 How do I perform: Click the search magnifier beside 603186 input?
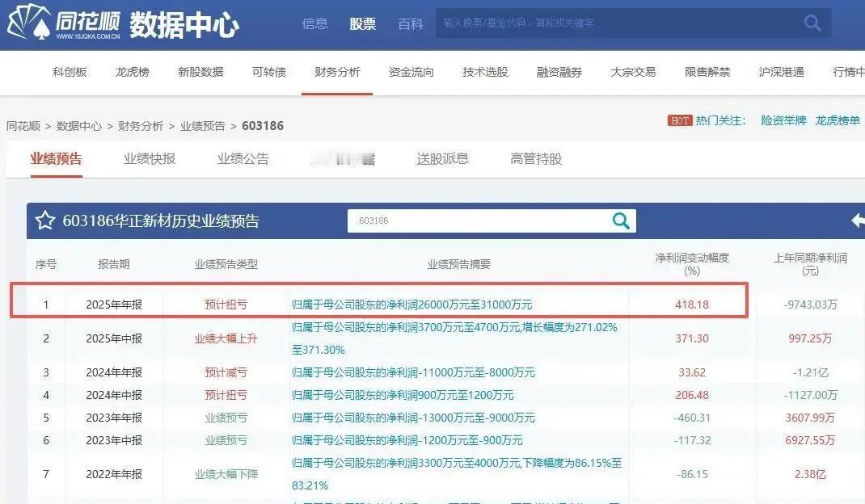click(x=619, y=220)
